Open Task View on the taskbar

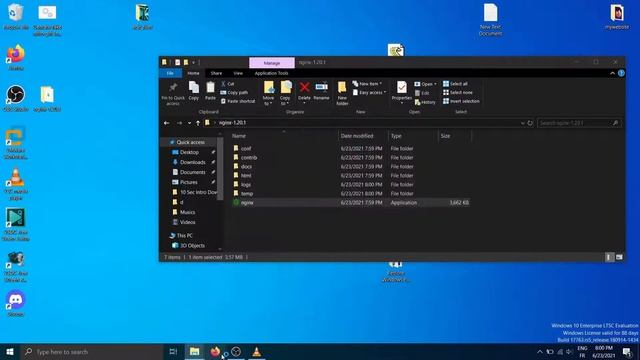click(x=173, y=352)
